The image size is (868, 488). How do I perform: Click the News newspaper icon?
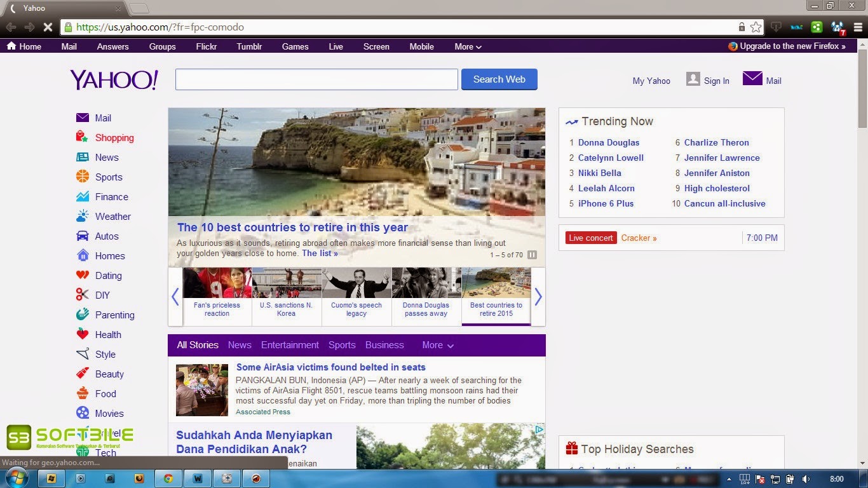83,157
